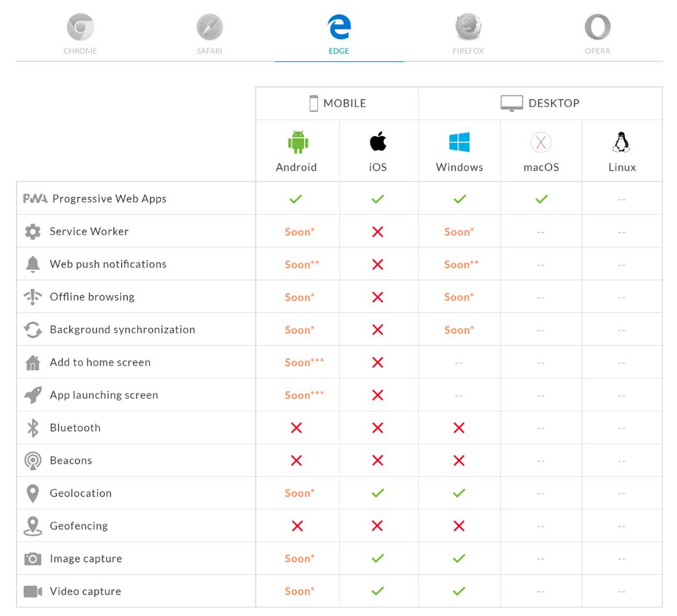Click the Service Worker gear icon
This screenshot has width=677, height=616.
(x=33, y=231)
